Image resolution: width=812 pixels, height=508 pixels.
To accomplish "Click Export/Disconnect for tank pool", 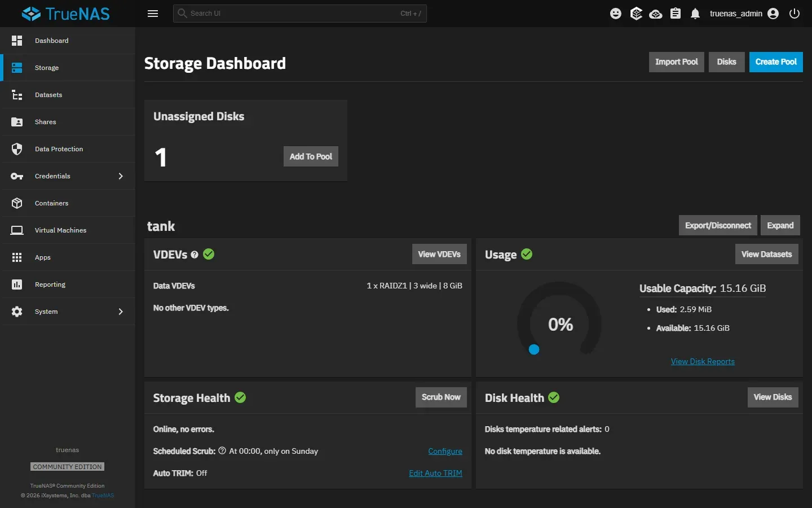I will 718,225.
